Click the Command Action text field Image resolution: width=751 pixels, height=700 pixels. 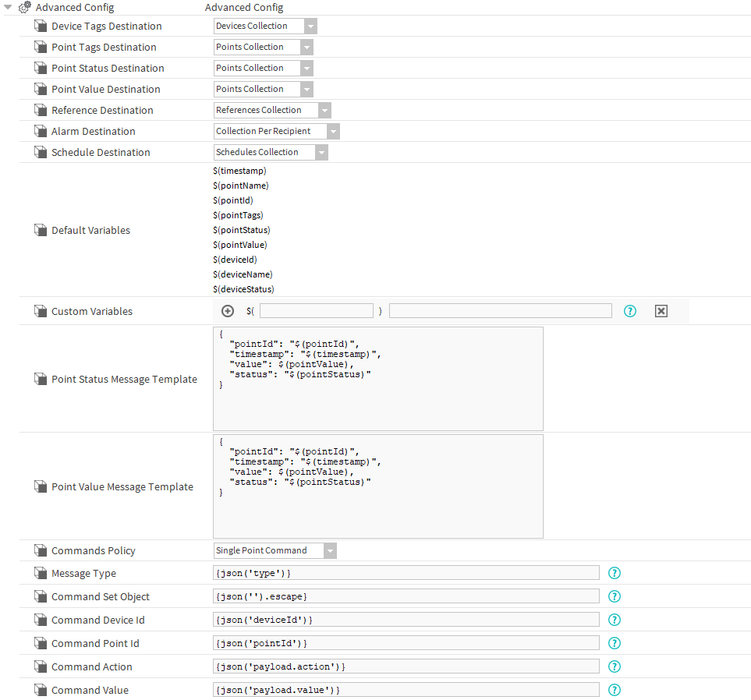(x=406, y=666)
